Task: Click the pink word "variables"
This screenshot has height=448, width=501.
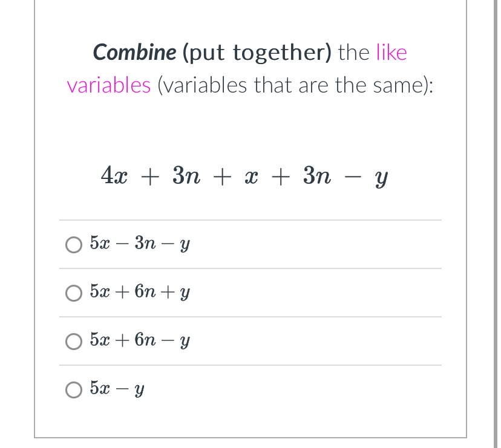Action: 109,85
